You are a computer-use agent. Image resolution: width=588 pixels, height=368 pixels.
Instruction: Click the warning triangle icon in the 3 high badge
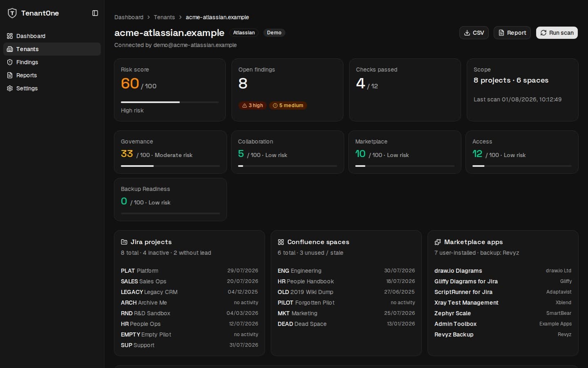point(245,105)
